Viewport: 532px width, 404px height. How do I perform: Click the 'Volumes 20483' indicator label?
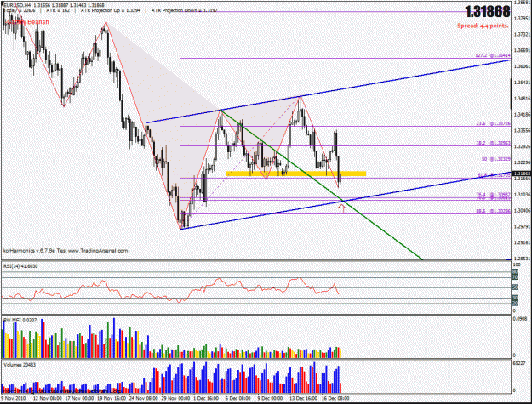tap(20, 365)
